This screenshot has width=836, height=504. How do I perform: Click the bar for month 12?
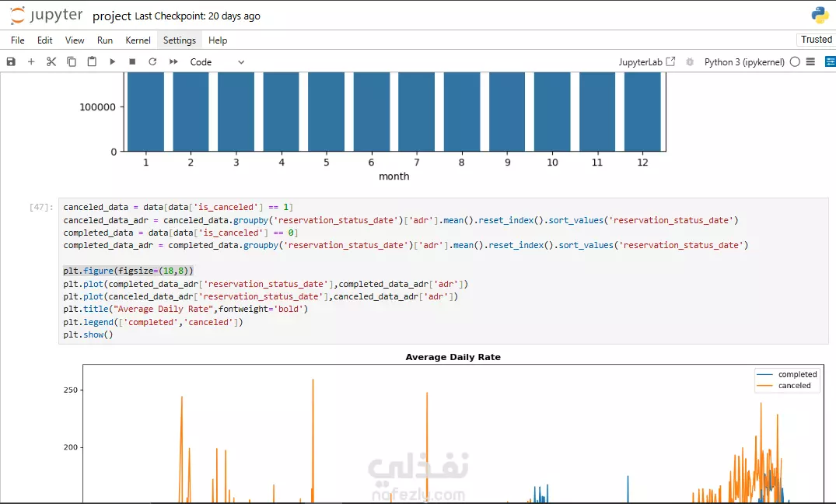(x=642, y=112)
